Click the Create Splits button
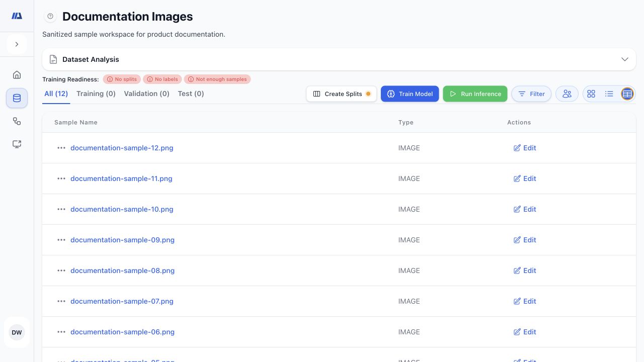 click(x=342, y=94)
